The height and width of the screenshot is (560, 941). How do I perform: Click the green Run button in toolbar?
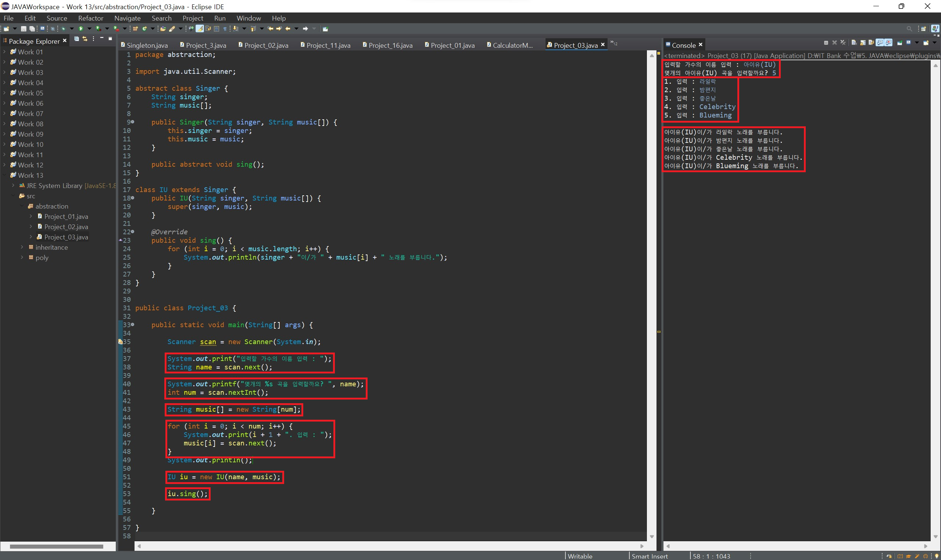(x=81, y=29)
